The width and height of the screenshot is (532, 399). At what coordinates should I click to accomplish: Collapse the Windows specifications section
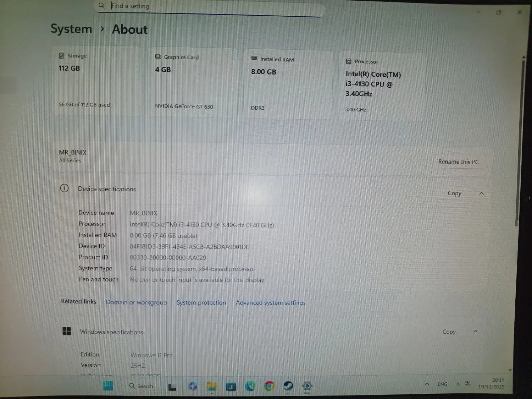coord(476,331)
